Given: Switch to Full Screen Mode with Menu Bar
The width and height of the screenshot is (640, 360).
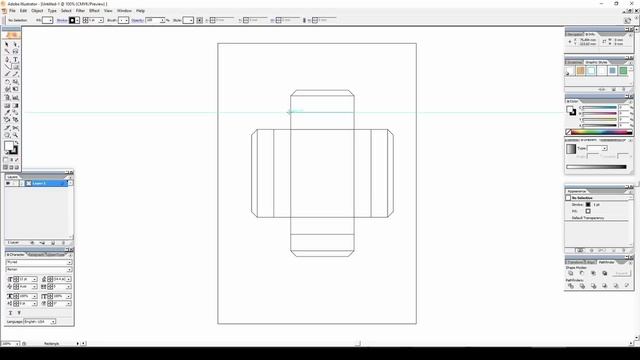Looking at the screenshot, I should pos(11,167).
